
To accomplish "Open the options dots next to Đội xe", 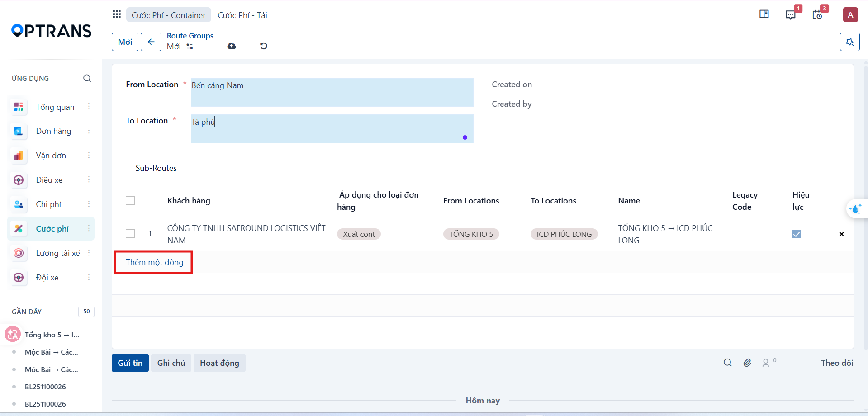I will click(89, 278).
